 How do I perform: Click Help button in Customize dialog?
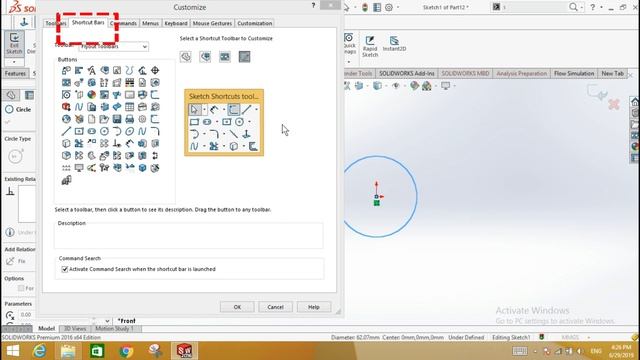pos(313,307)
